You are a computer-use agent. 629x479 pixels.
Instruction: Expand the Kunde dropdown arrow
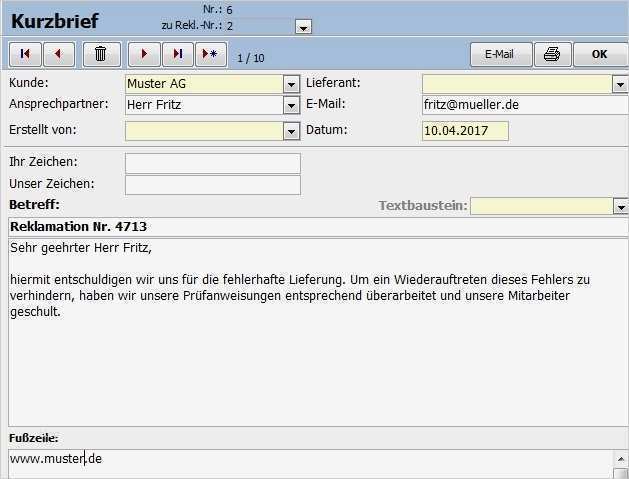tap(291, 84)
